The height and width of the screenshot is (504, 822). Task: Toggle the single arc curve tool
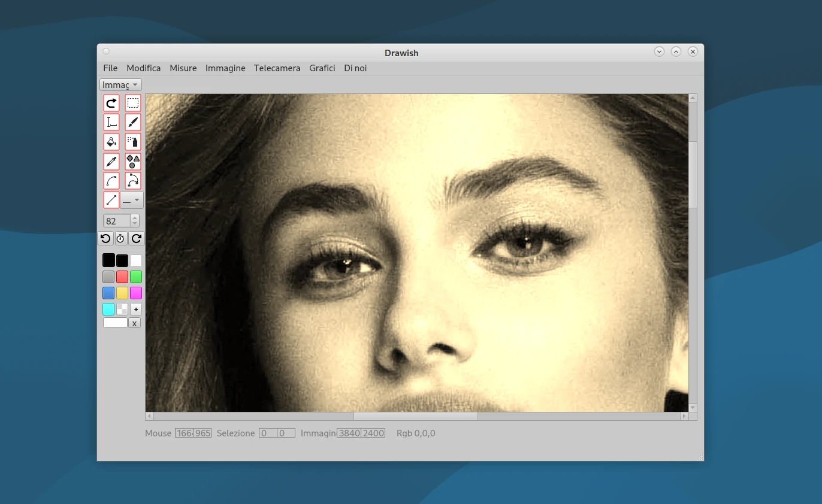click(x=111, y=180)
